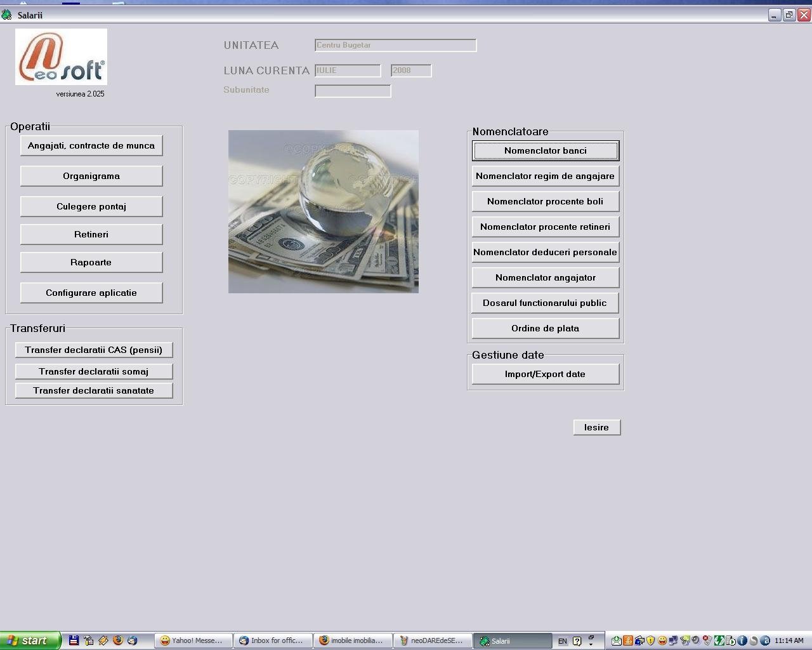
Task: Click the envelope icon in system tray
Action: click(616, 640)
